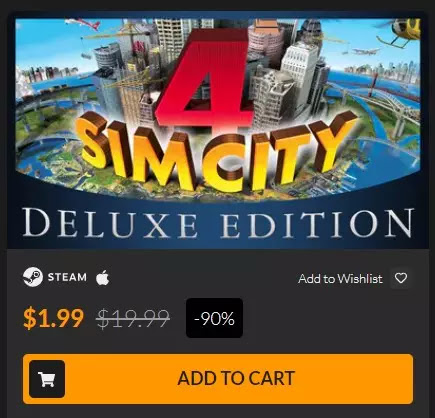Screen dimensions: 435x418
Task: Click the yellow helicopter in the cover art
Action: pos(398,32)
